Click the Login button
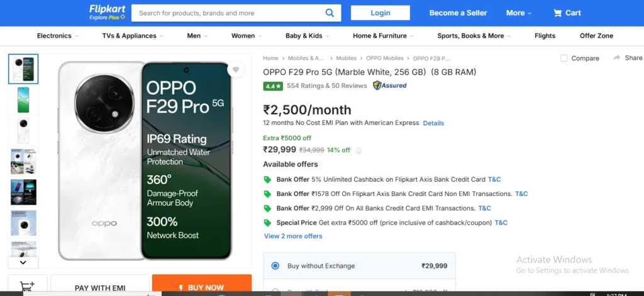The width and height of the screenshot is (644, 296). pos(380,13)
